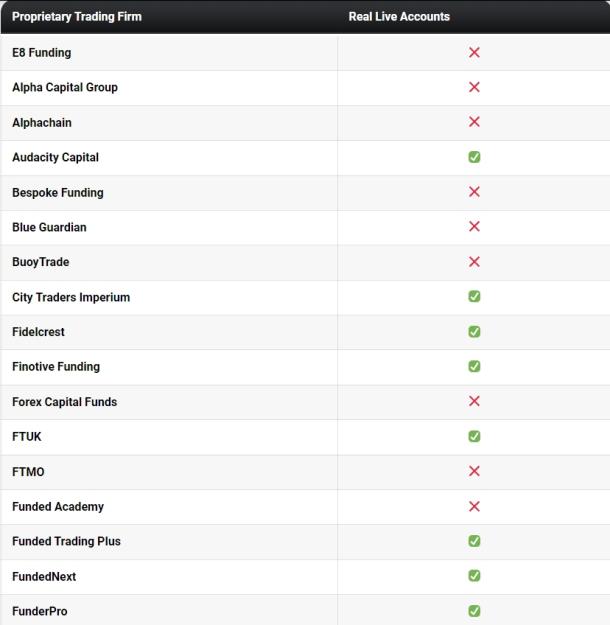This screenshot has height=625, width=610.
Task: Select the Funded Academy firm name
Action: click(58, 507)
